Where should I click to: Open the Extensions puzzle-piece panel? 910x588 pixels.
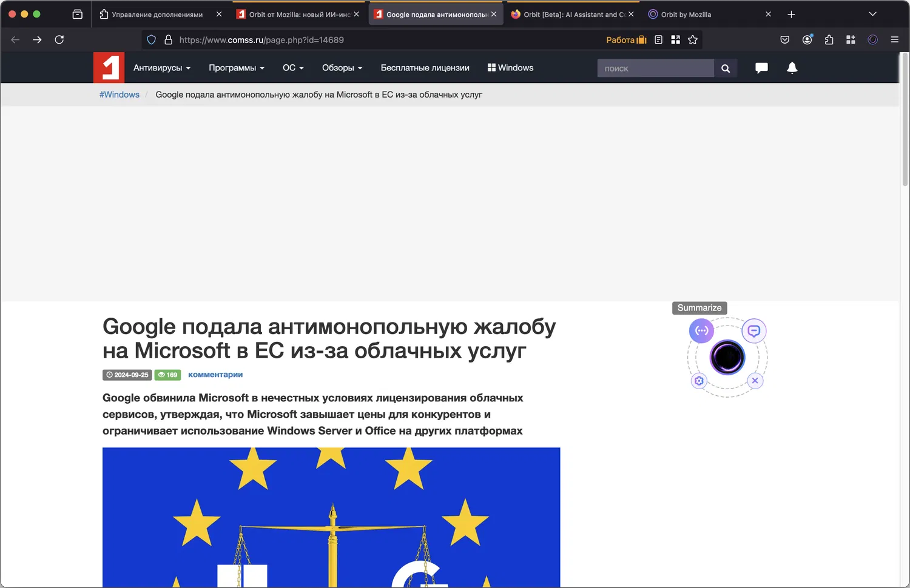829,40
